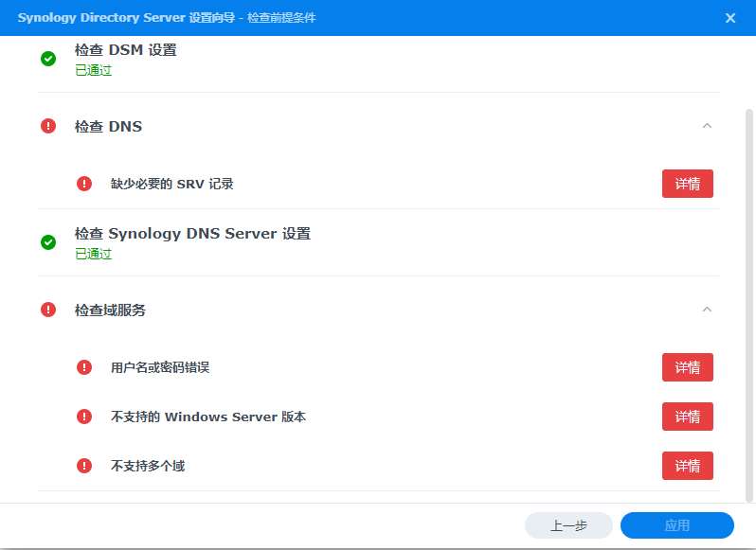Screen dimensions: 756x550
Task: Open 详情 for 用户名或密码错误
Action: pos(687,367)
